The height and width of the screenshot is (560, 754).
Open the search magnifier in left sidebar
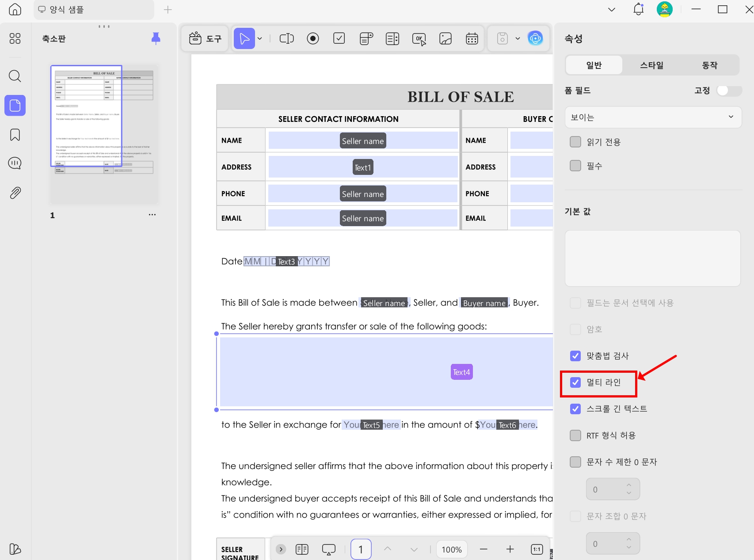[x=15, y=76]
